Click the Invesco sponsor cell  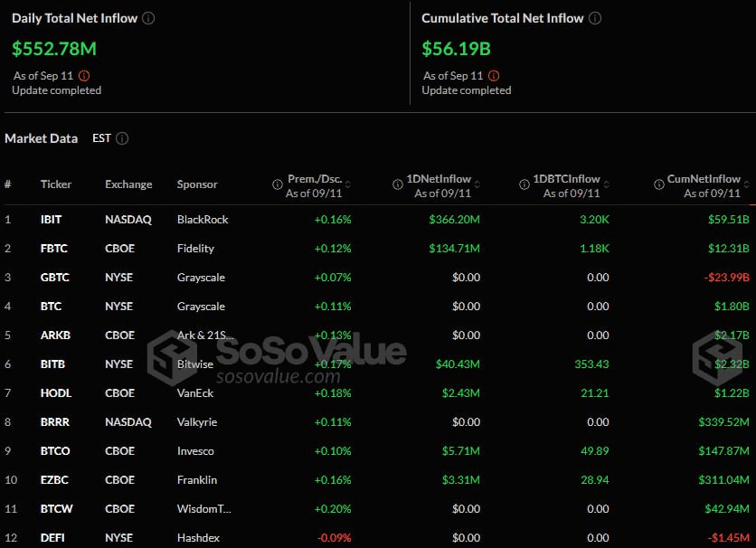(195, 450)
